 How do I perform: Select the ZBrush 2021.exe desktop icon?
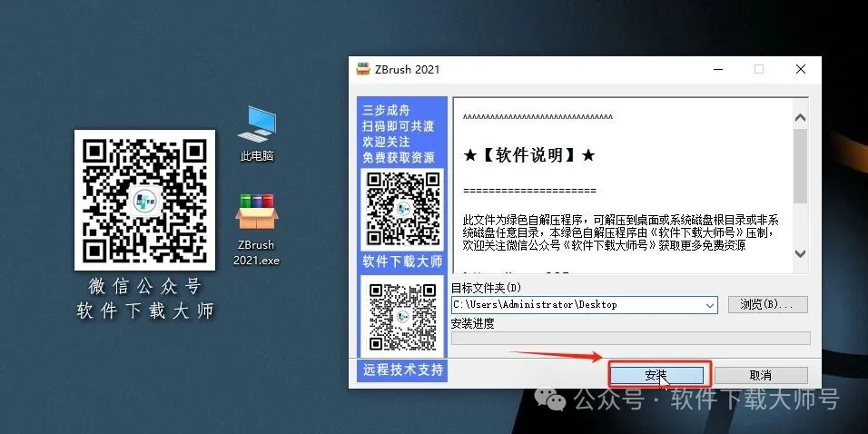[257, 229]
